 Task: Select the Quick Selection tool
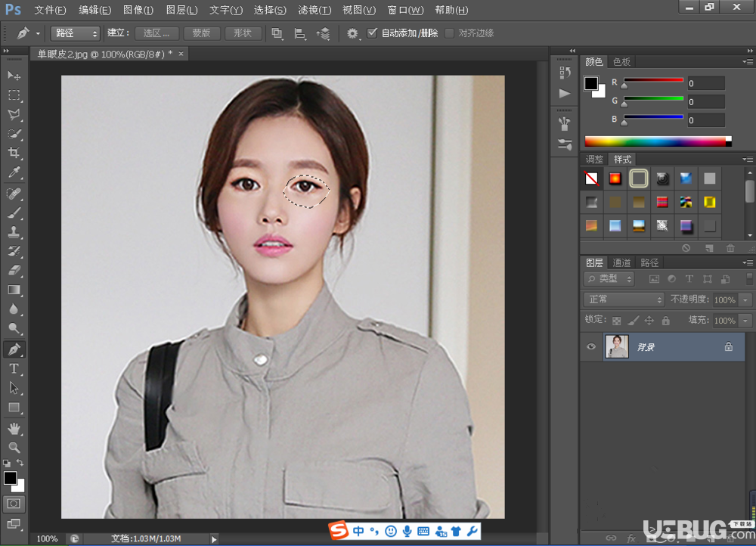[x=14, y=134]
